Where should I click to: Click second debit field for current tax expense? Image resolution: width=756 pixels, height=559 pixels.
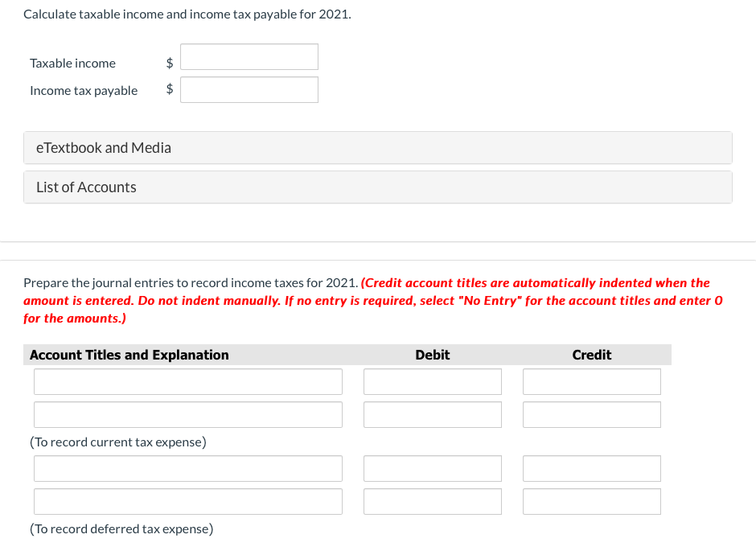(433, 414)
